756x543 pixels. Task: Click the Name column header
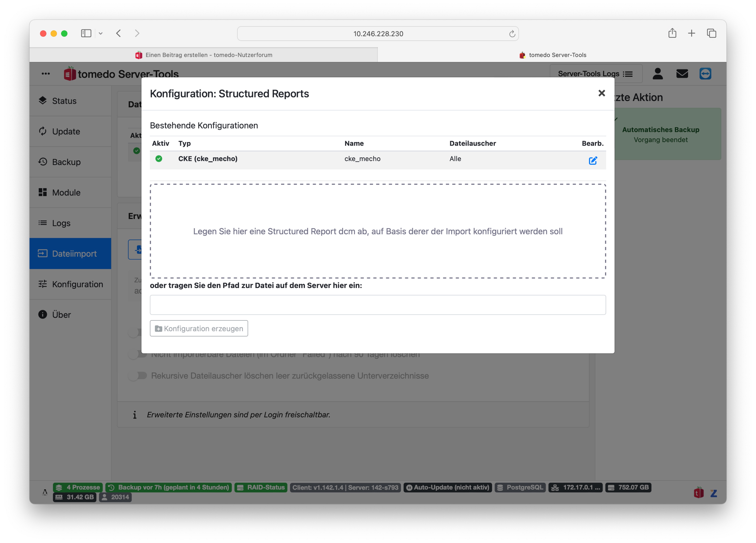tap(354, 143)
